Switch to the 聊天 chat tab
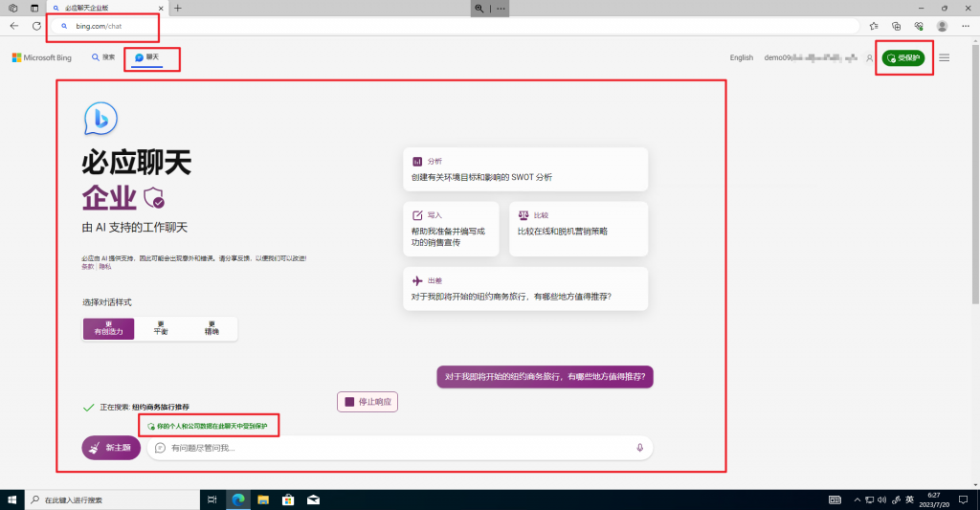The width and height of the screenshot is (980, 510). tap(146, 57)
